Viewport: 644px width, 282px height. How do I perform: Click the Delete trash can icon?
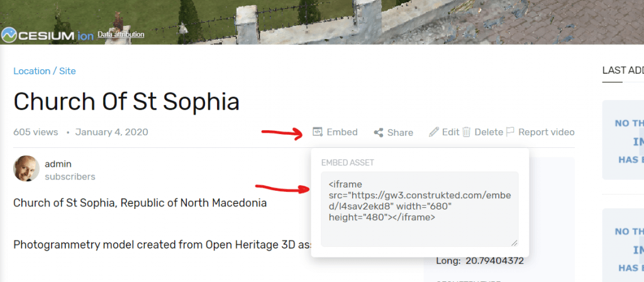tap(467, 132)
